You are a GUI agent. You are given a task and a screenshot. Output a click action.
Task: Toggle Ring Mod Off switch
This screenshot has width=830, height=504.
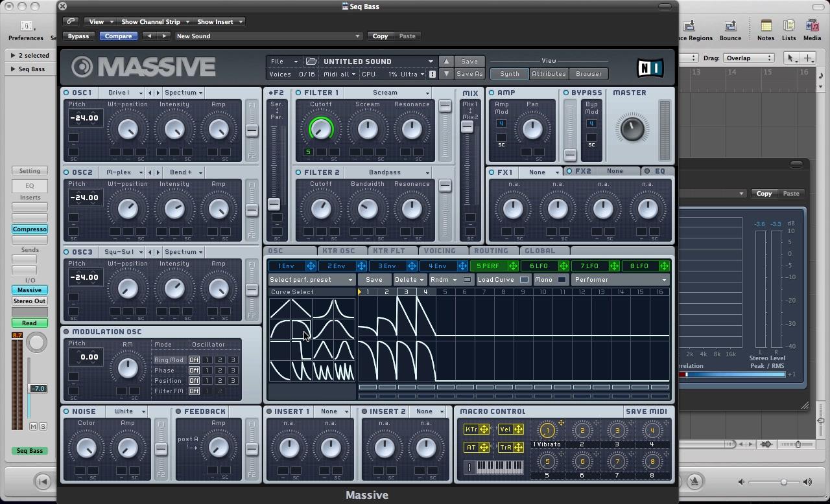pos(194,360)
